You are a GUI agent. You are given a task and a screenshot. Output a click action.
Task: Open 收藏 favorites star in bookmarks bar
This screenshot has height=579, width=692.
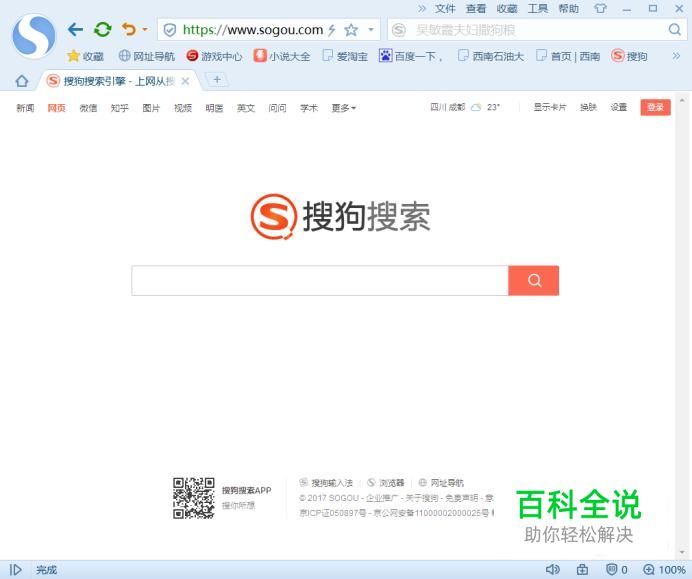[x=85, y=56]
